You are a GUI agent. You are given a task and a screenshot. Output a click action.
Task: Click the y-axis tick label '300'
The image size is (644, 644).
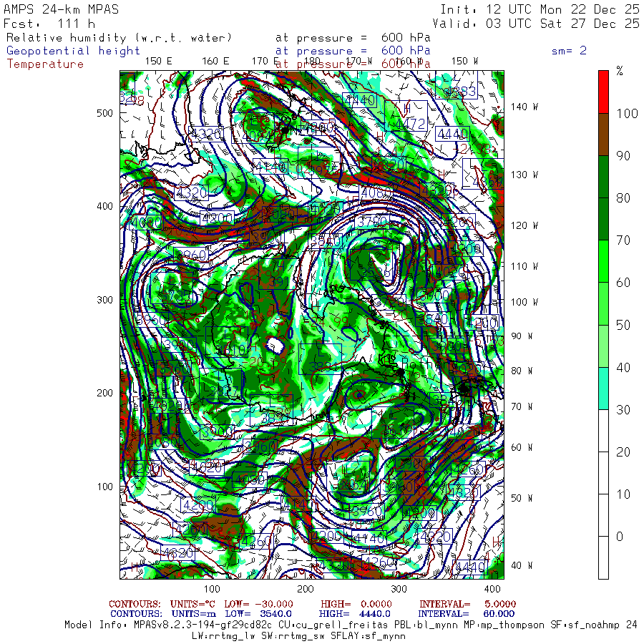click(104, 300)
